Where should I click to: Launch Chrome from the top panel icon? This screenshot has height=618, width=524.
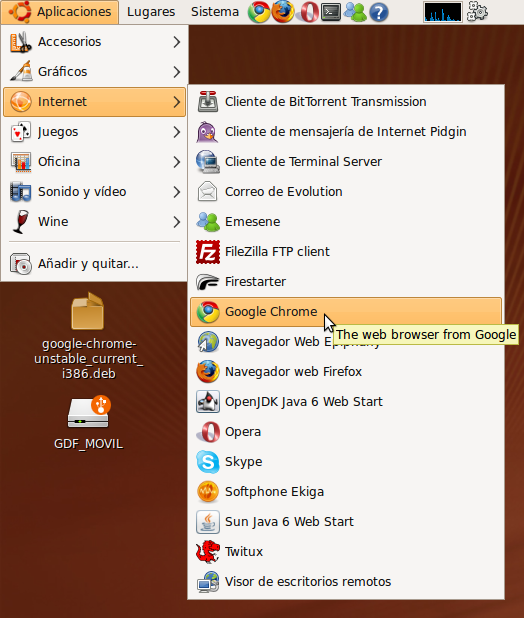[259, 12]
